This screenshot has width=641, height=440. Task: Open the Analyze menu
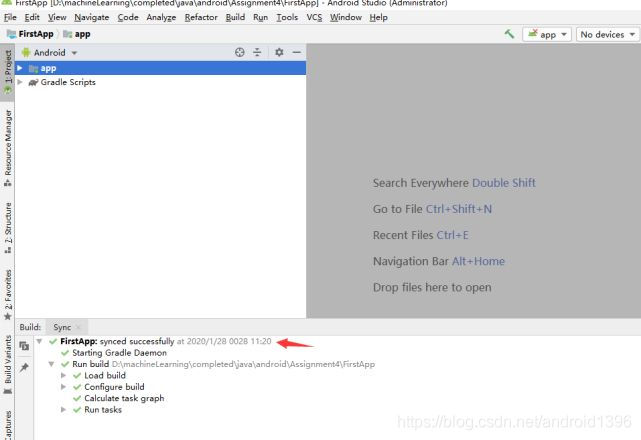[x=161, y=17]
